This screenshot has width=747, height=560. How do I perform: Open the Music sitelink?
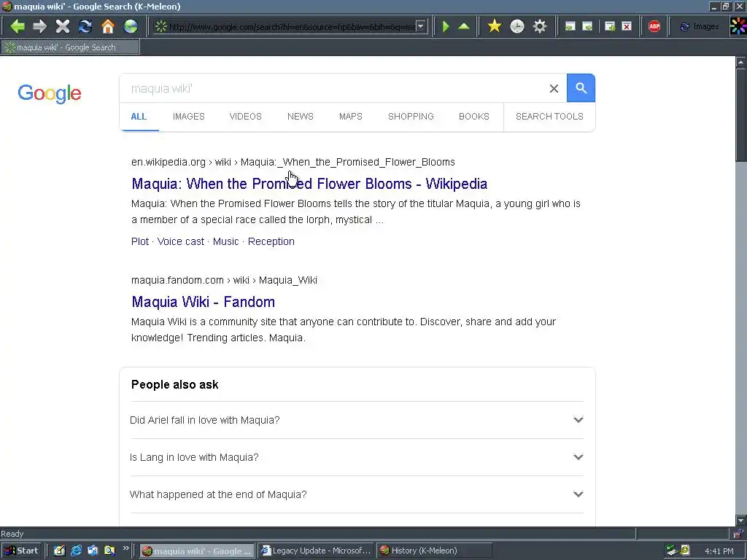226,241
